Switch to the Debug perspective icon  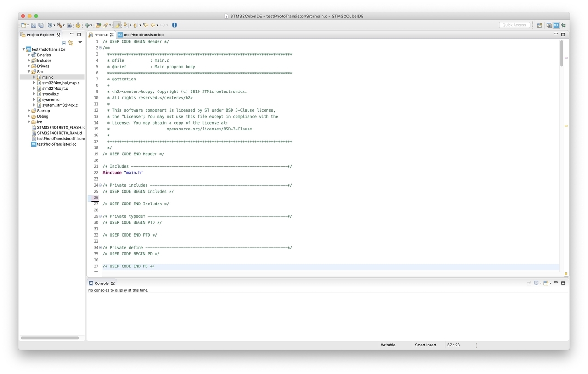coord(564,25)
